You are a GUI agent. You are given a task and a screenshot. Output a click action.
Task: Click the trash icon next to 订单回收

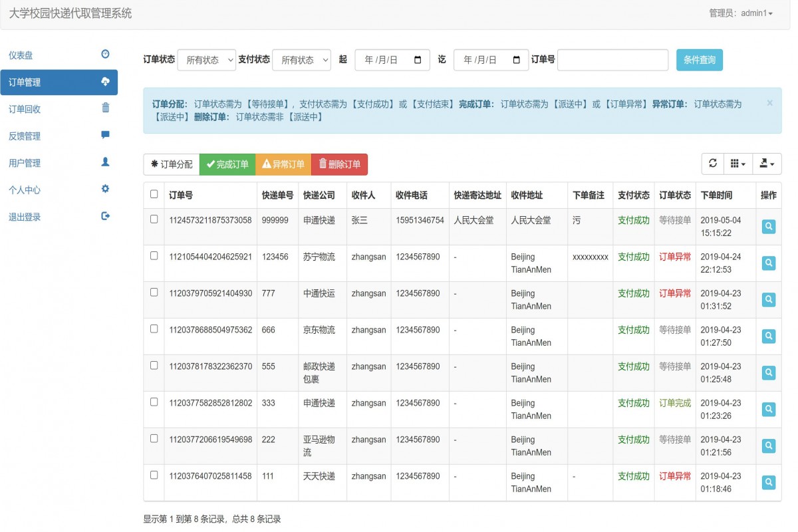(x=104, y=108)
